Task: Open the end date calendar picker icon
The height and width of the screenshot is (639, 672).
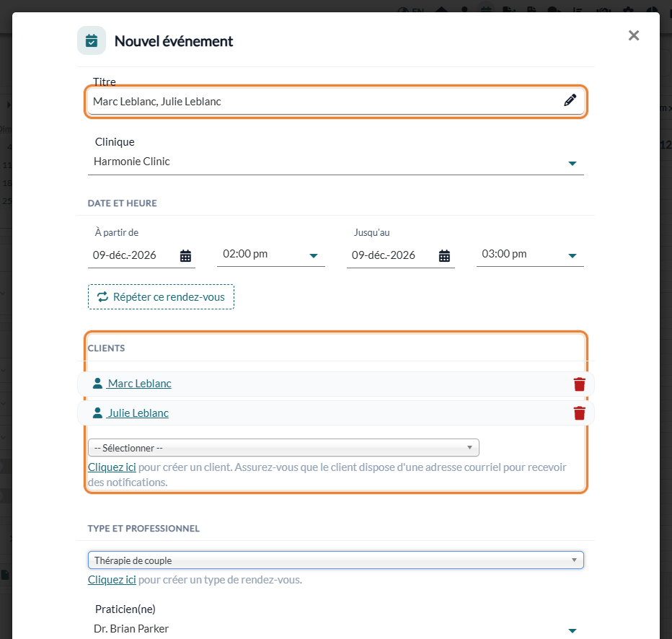Action: (x=444, y=256)
